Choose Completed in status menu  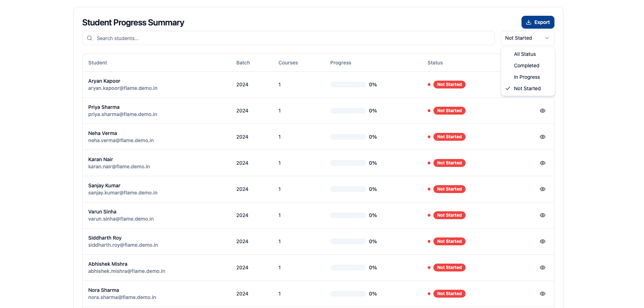(x=528, y=66)
